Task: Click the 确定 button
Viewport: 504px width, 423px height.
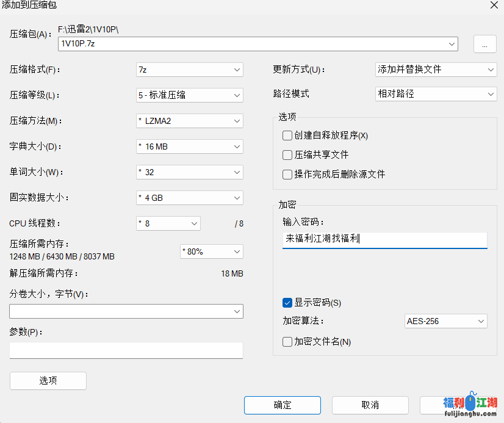Action: click(282, 405)
